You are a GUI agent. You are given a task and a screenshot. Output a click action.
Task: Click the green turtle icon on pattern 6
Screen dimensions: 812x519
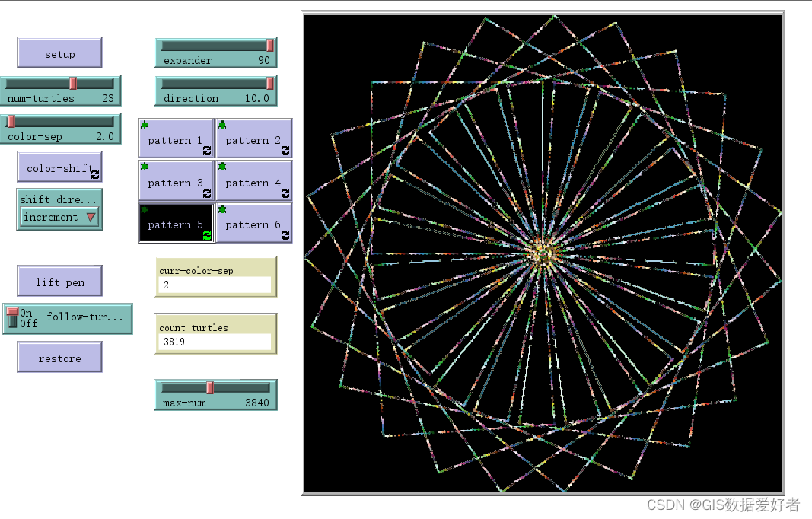coord(222,210)
